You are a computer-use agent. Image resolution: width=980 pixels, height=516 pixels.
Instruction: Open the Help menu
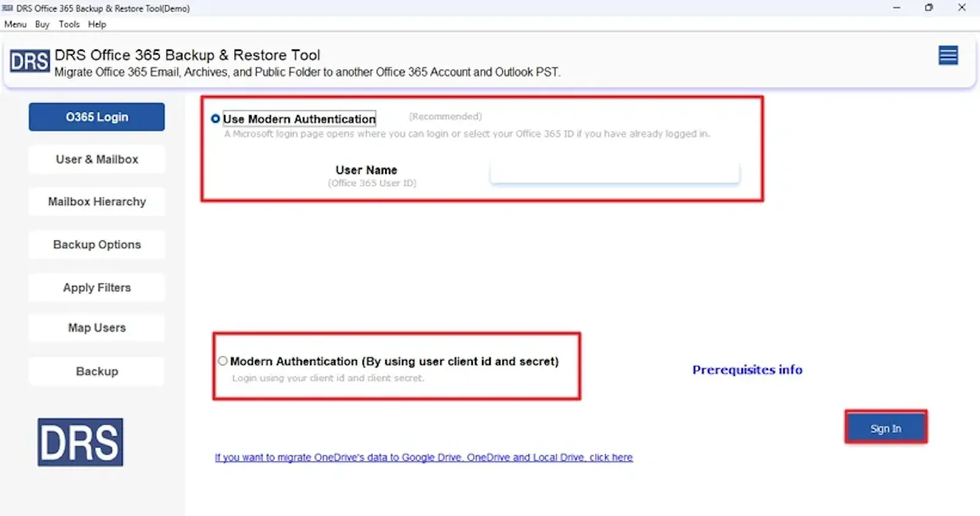(97, 24)
